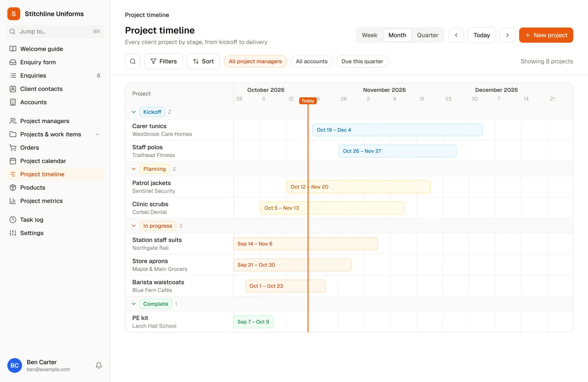Open Project managers page
Viewport: 588px width, 382px height.
(55, 121)
